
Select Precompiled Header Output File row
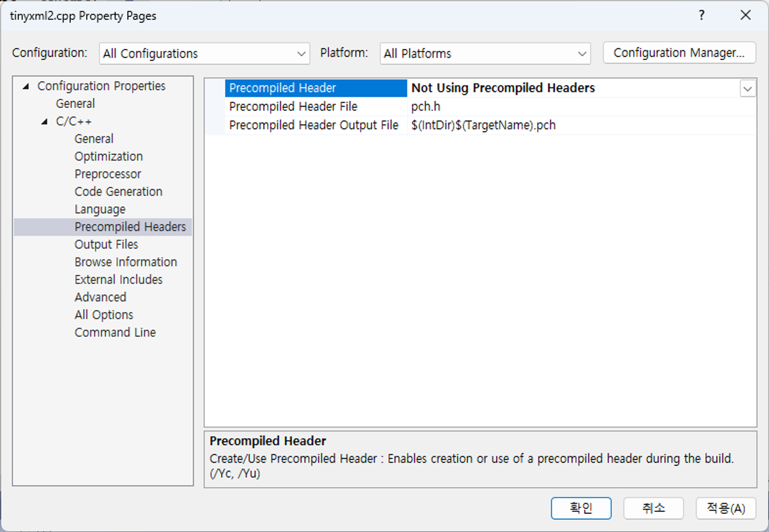pos(313,125)
